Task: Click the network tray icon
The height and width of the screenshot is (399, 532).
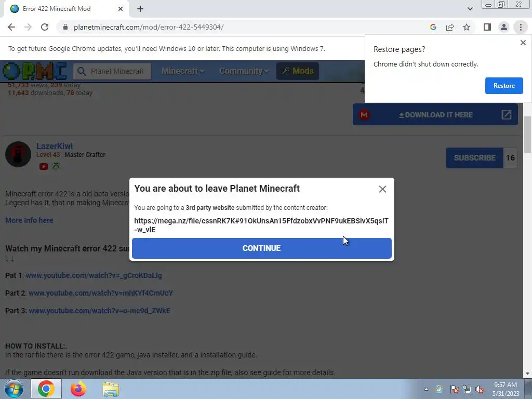Action: click(x=467, y=389)
